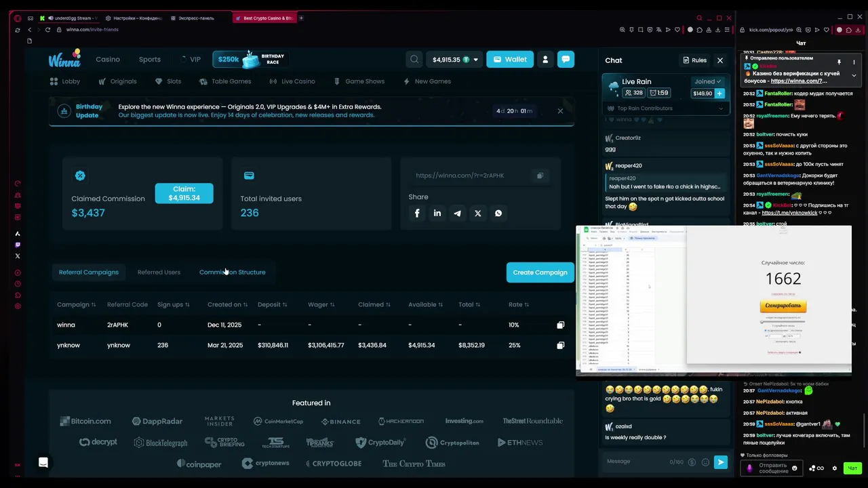Viewport: 868px width, 488px height.
Task: Go back using browser back arrow
Action: tap(29, 30)
